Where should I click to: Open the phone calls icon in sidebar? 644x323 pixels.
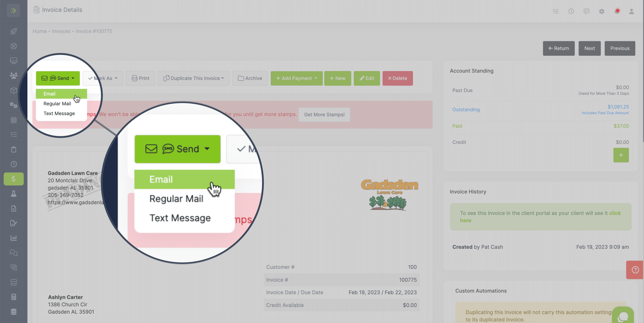click(14, 267)
